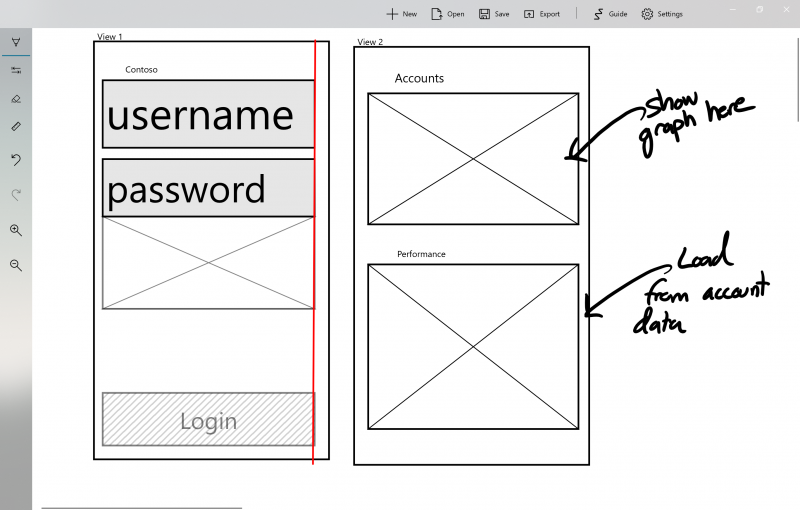Open the pen adjustment sliders tool
800x510 pixels.
[16, 70]
